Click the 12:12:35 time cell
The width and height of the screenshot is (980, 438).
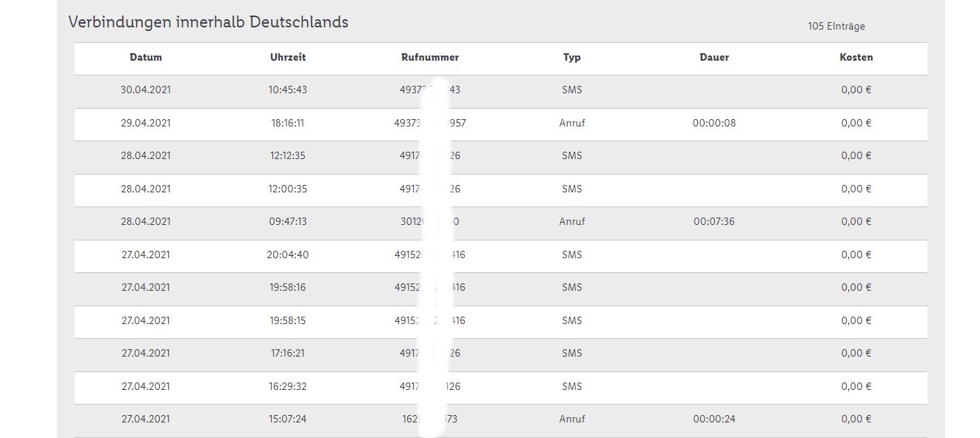(x=288, y=156)
